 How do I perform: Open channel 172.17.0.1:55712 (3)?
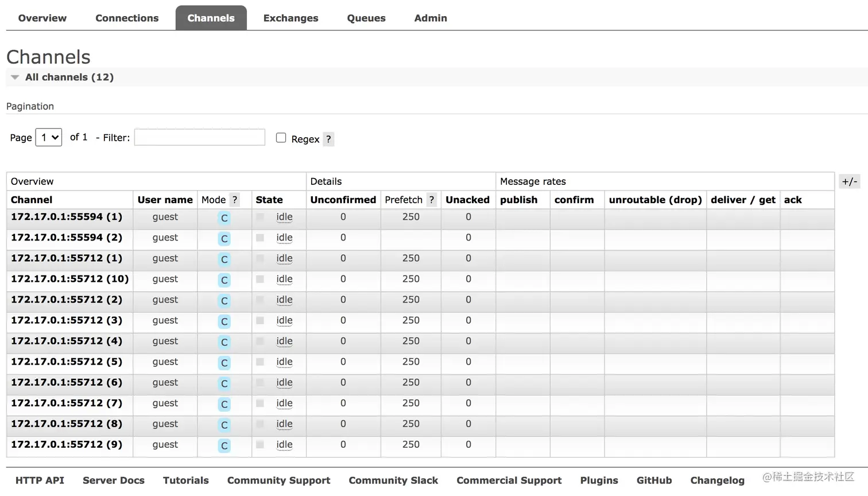67,320
